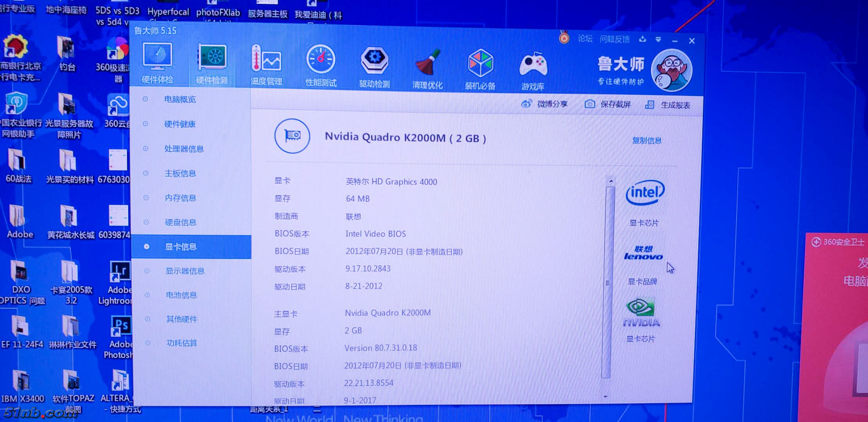Click scrollbar up arrow in GPU details
This screenshot has height=422, width=868.
click(x=611, y=181)
